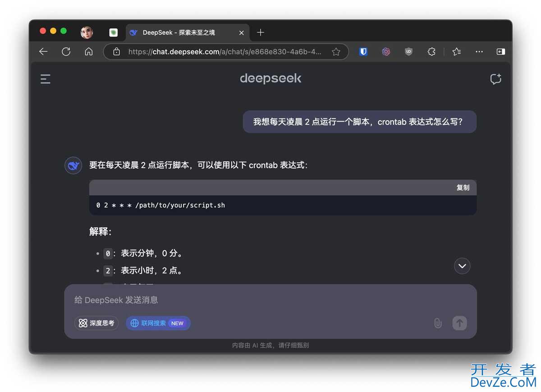
Task: Open the purple swirl extension icon
Action: [386, 51]
